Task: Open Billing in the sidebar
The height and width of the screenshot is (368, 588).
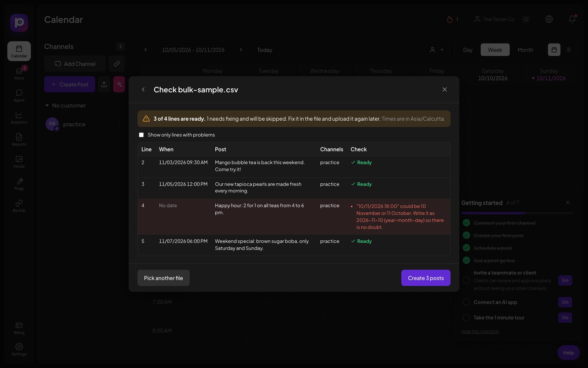Action: tap(19, 328)
